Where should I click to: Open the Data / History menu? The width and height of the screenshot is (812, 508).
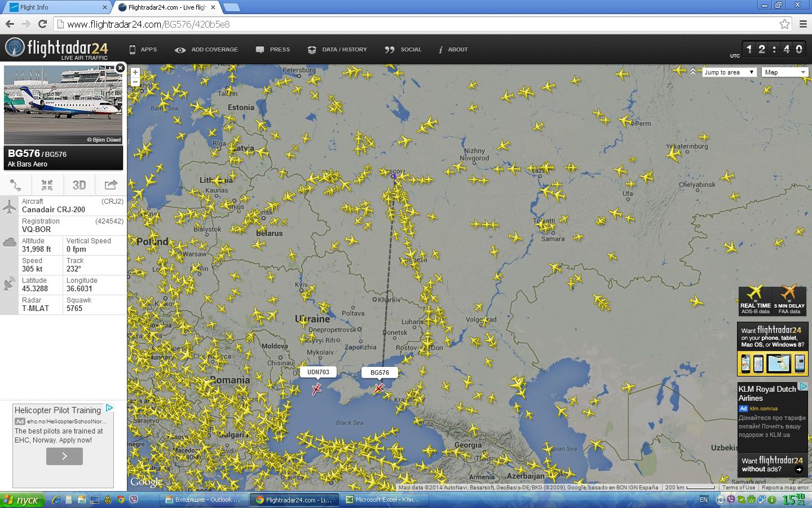pyautogui.click(x=337, y=50)
